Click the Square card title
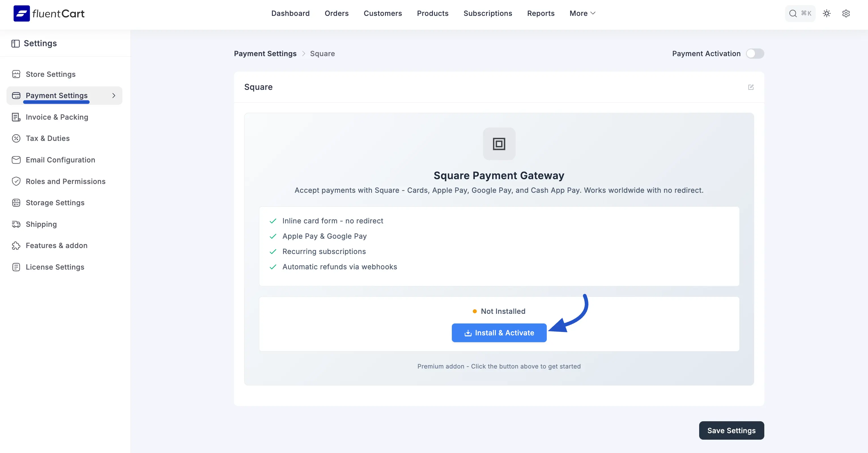The width and height of the screenshot is (868, 453). pos(258,87)
